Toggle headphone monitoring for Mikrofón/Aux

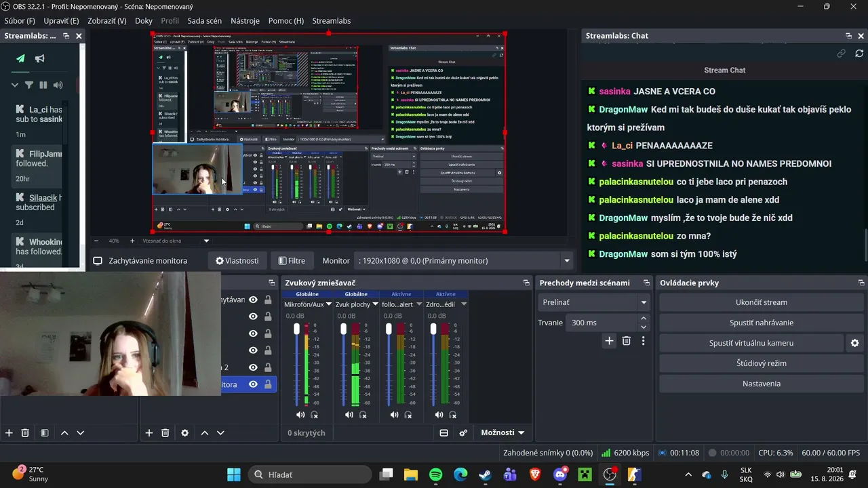315,415
